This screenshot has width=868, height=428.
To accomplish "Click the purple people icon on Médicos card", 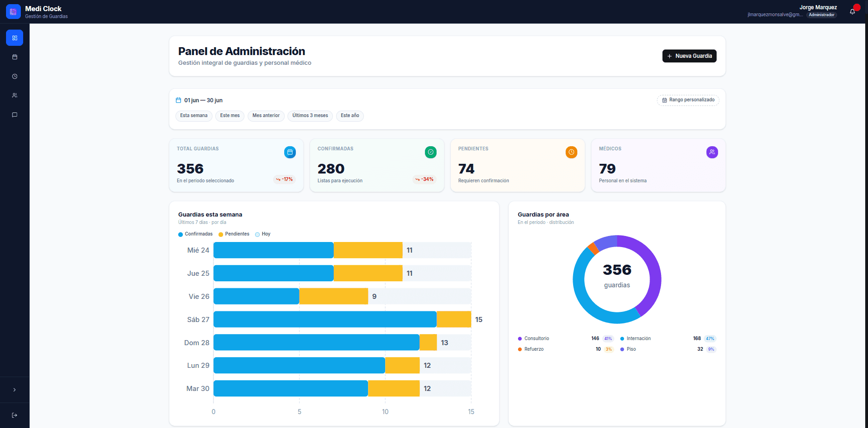I will (x=712, y=152).
